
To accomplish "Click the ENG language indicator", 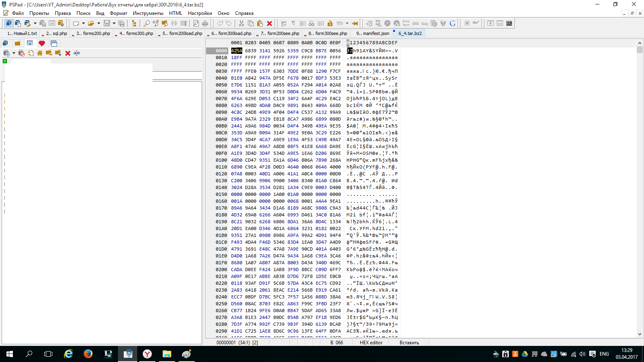I will click(x=604, y=354).
